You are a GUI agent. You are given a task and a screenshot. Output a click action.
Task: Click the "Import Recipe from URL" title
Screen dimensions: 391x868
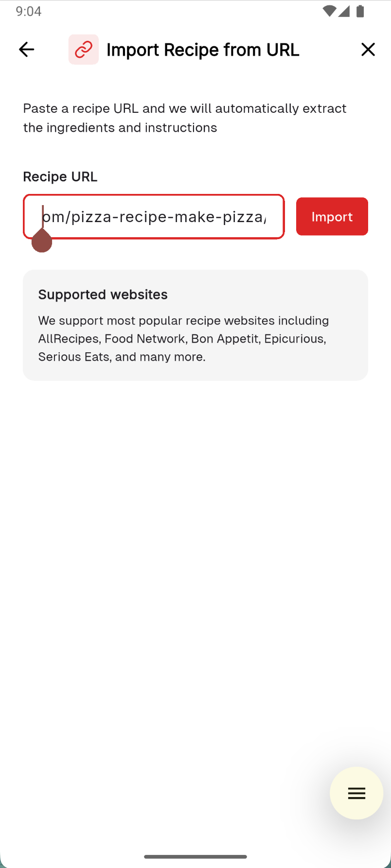pos(203,50)
